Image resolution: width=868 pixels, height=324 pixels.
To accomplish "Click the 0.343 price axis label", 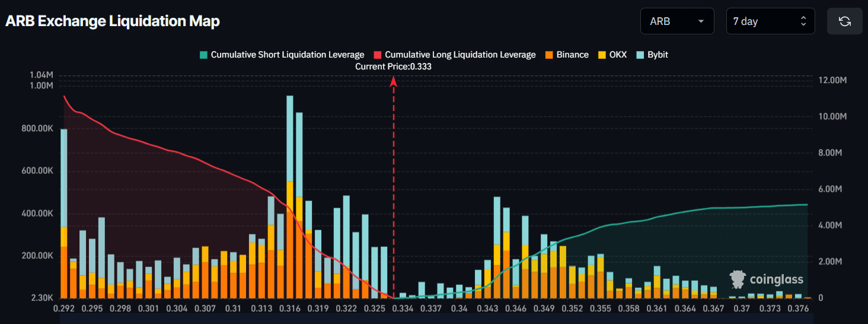I will [x=487, y=309].
